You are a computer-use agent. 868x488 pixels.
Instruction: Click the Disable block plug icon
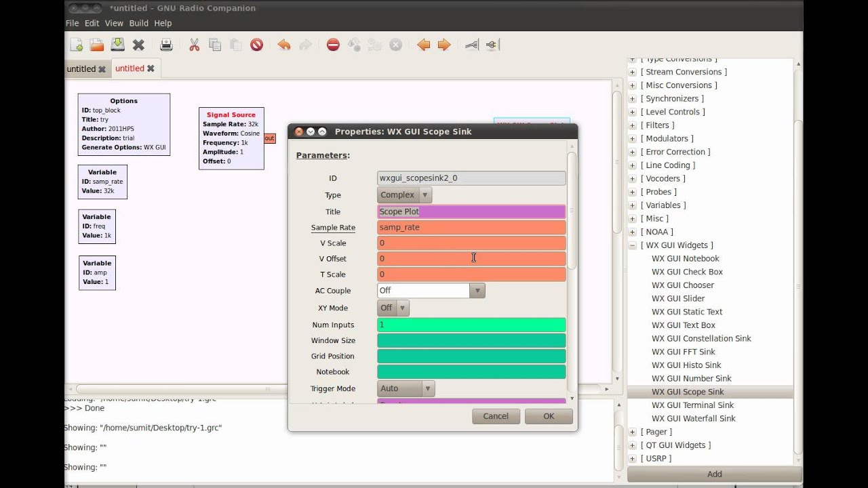[492, 45]
